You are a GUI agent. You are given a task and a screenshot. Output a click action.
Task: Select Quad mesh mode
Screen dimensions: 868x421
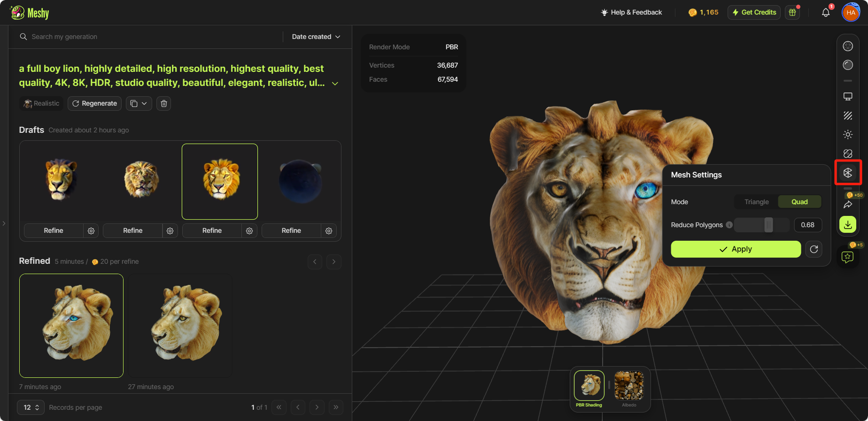799,202
